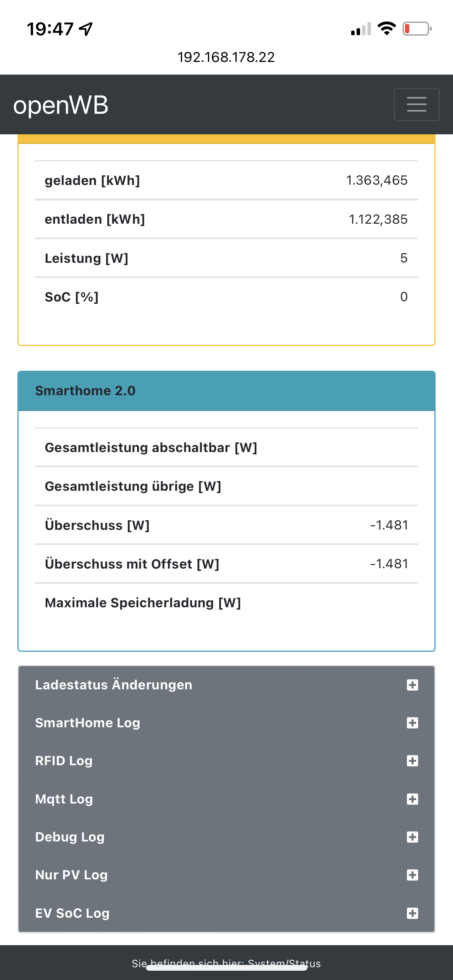Click the plus icon beside EV SoC Log
Image resolution: width=453 pixels, height=980 pixels.
(x=412, y=913)
